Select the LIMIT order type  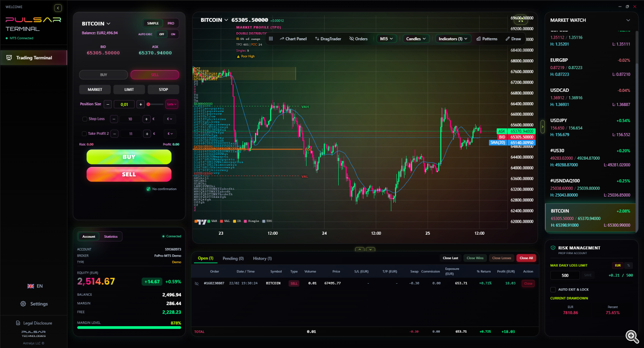click(129, 90)
